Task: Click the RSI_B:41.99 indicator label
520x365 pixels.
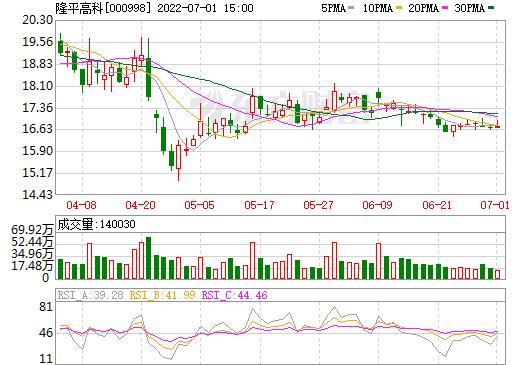Action: 163,295
